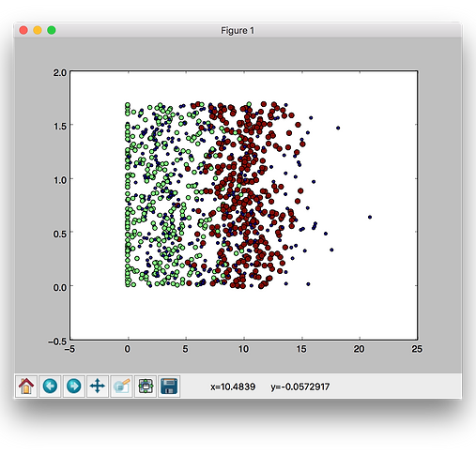
Task: Select the Zoom to rectangle tool
Action: pyautogui.click(x=121, y=387)
